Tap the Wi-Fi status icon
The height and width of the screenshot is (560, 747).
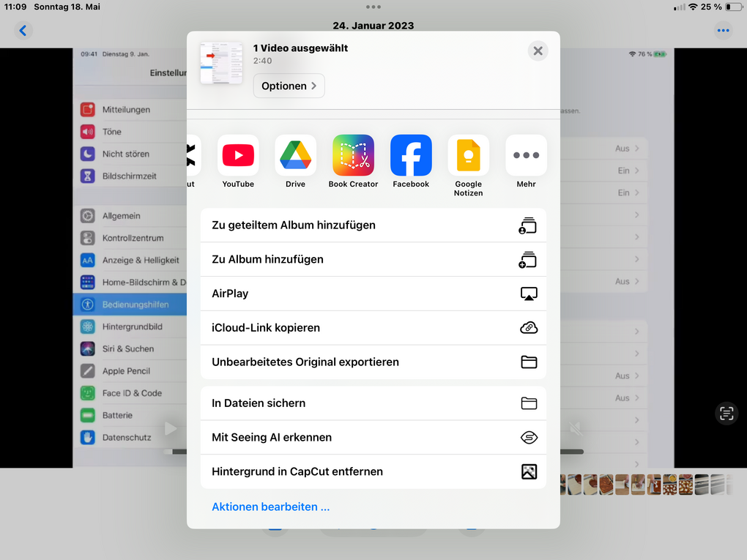tap(693, 7)
